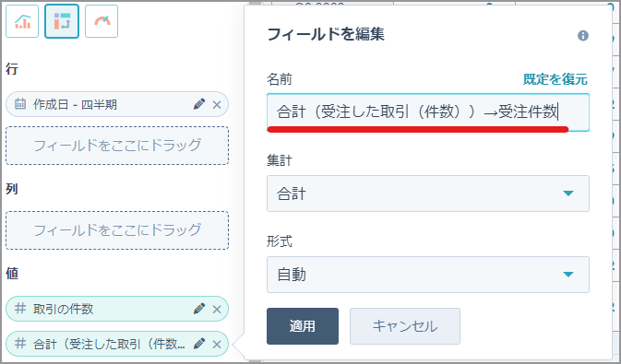Select the gauge visualization icon
Screen dimensions: 621x364
coord(102,21)
